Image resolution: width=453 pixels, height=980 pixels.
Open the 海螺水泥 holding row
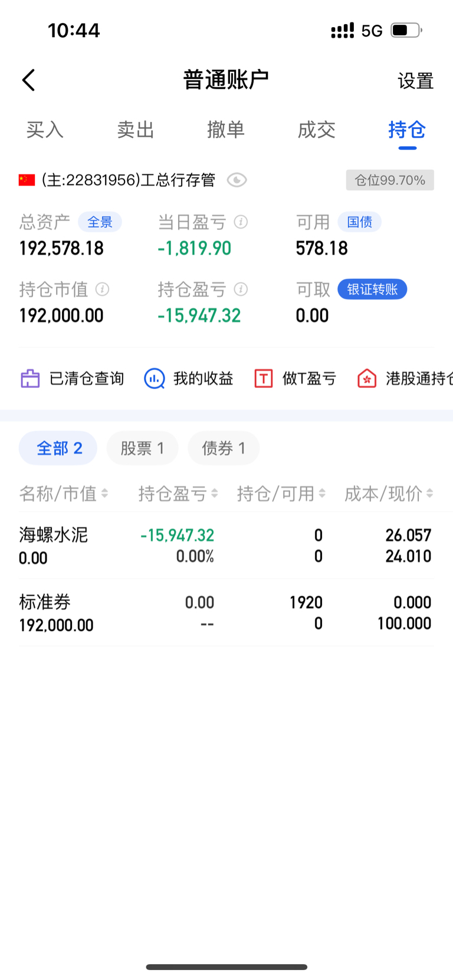click(226, 546)
